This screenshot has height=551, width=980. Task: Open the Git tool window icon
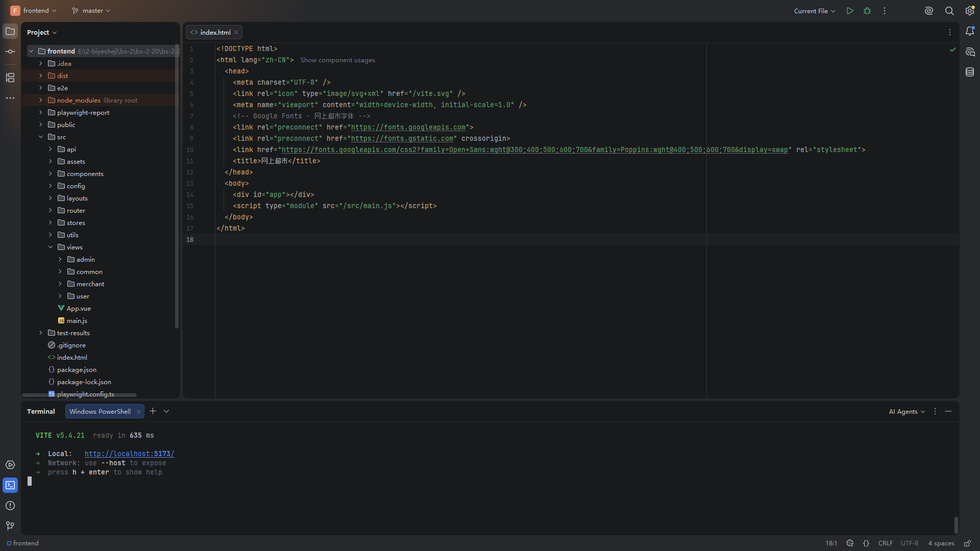point(10,526)
